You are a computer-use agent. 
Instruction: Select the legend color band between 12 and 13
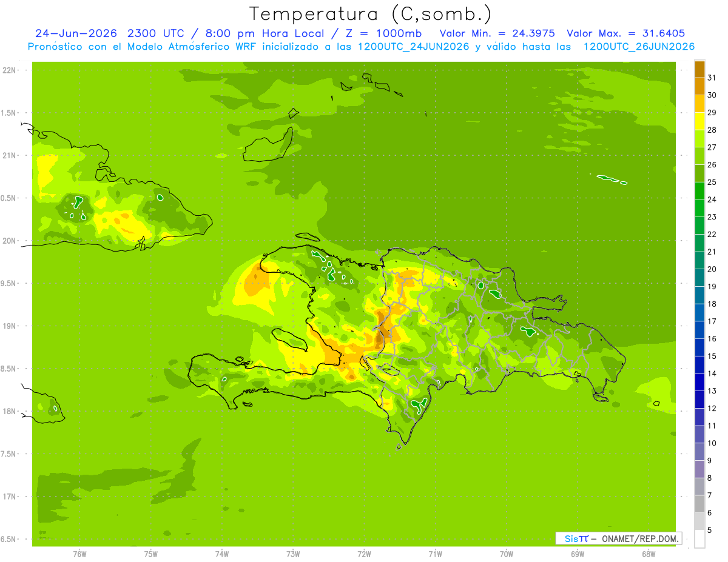tap(699, 400)
